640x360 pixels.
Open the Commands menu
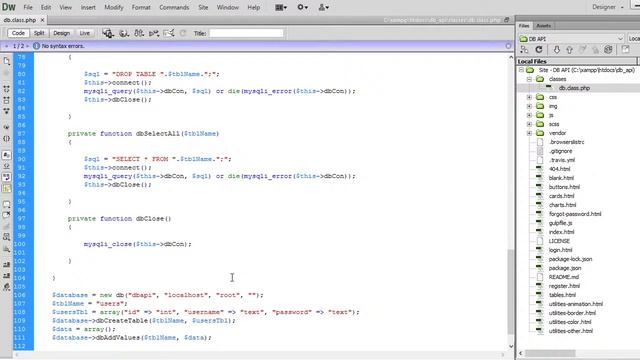pos(174,7)
